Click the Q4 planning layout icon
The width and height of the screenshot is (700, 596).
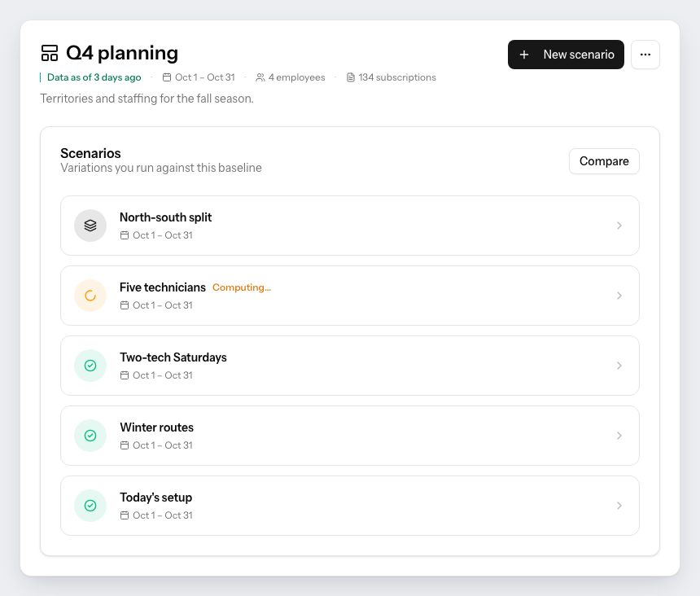tap(50, 53)
